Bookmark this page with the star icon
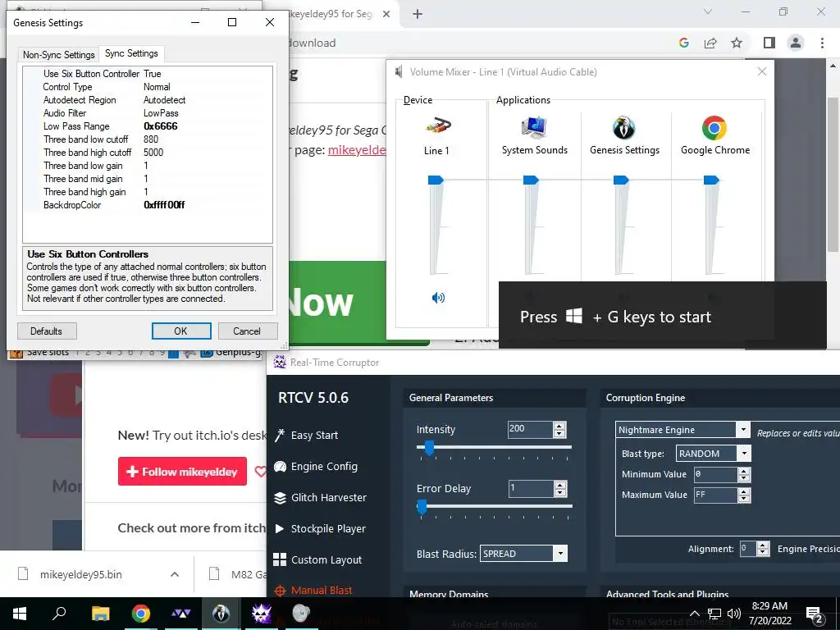 [x=737, y=43]
